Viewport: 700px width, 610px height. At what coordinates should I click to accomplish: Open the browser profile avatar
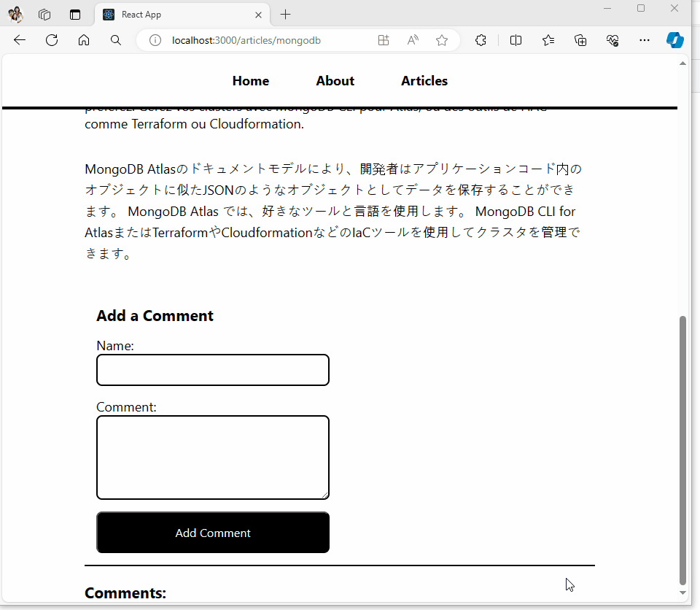point(15,15)
